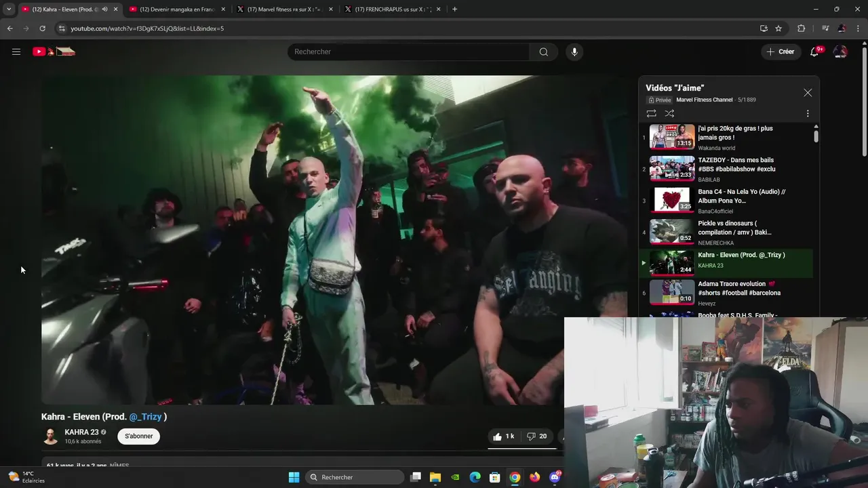Open the Windows Start menu
868x488 pixels.
pyautogui.click(x=294, y=477)
